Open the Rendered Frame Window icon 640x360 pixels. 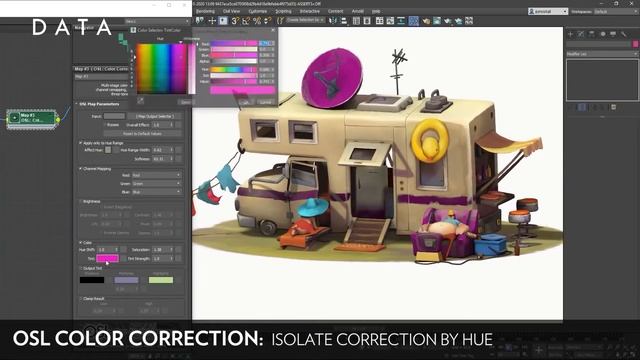pyautogui.click(x=437, y=20)
